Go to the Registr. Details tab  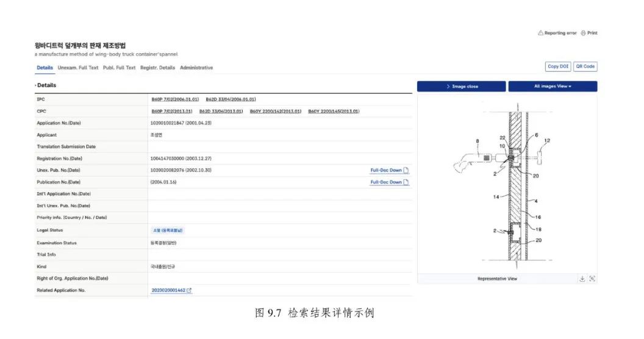(157, 68)
